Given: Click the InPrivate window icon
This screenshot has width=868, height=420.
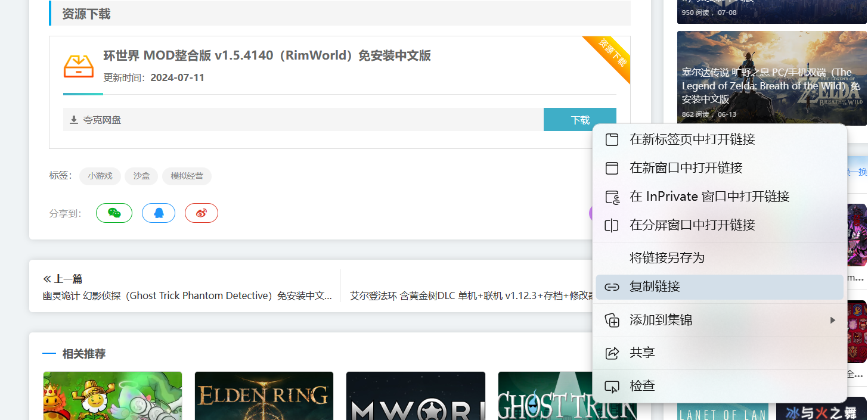Looking at the screenshot, I should pos(612,197).
